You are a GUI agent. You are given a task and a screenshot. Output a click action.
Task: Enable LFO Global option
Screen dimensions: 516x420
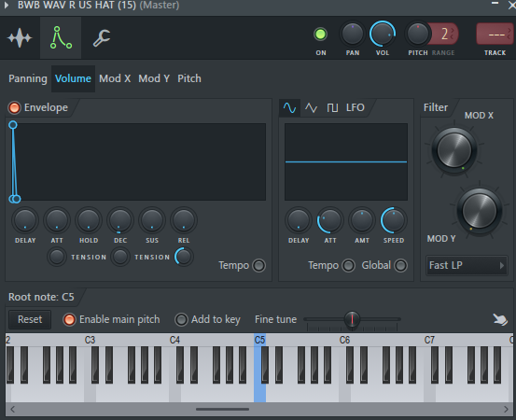coord(401,266)
